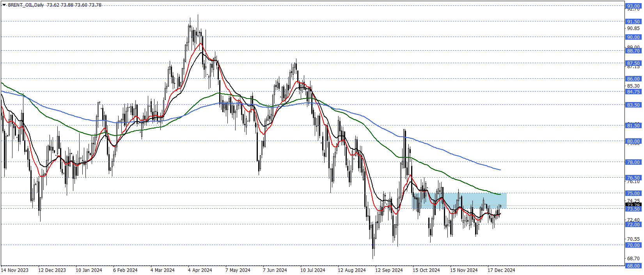This screenshot has width=644, height=275.
Task: Click the 70.00 price level label
Action: [x=633, y=245]
